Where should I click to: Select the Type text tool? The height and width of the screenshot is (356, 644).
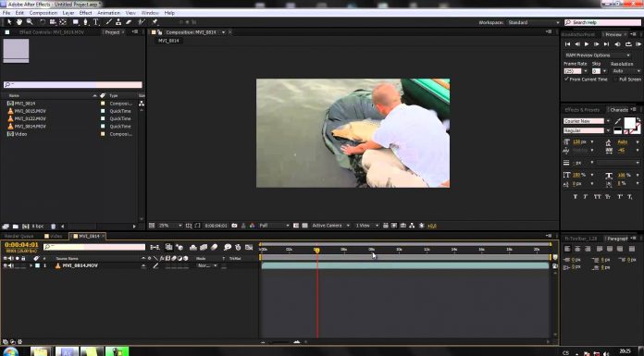pyautogui.click(x=95, y=22)
